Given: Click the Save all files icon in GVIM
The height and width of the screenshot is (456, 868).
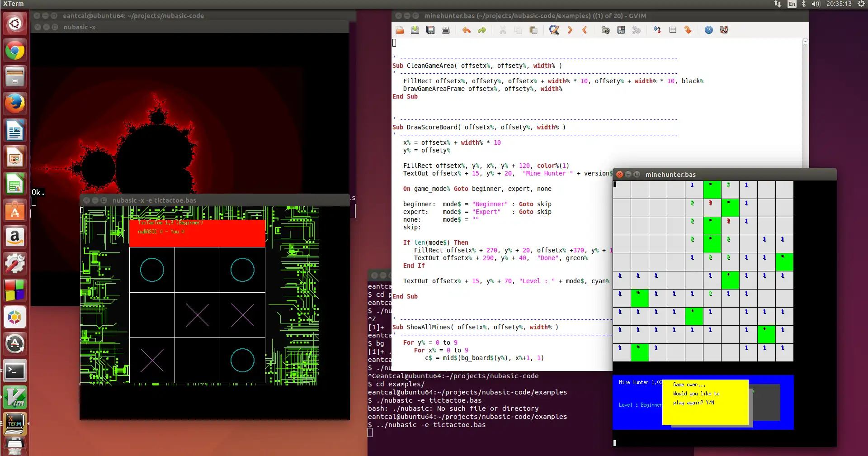Looking at the screenshot, I should [430, 30].
